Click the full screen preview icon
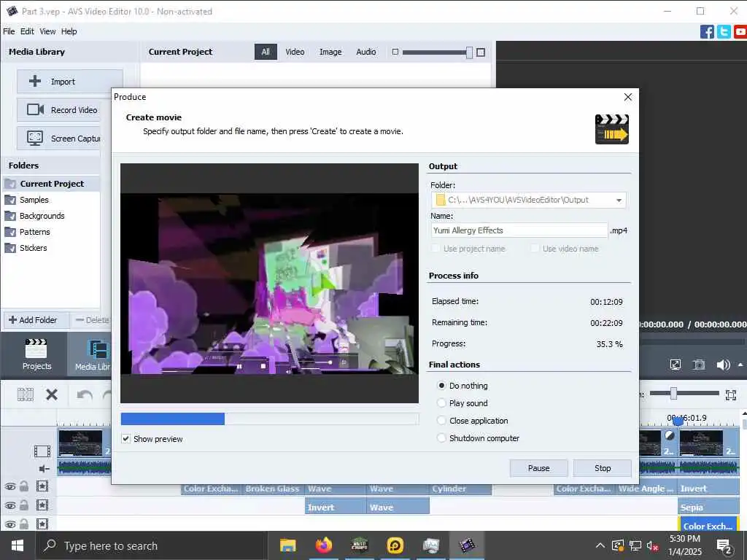The height and width of the screenshot is (560, 747). tap(676, 365)
